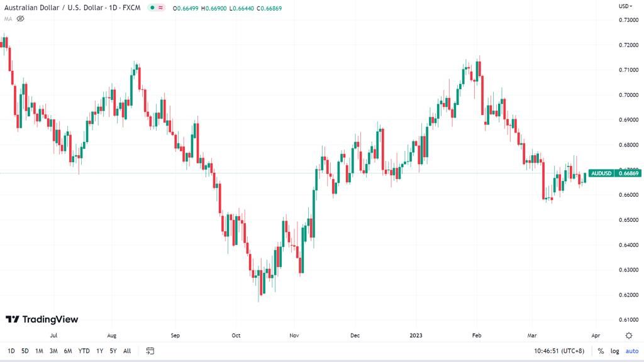
Task: Select 3M time range
Action: [x=53, y=351]
